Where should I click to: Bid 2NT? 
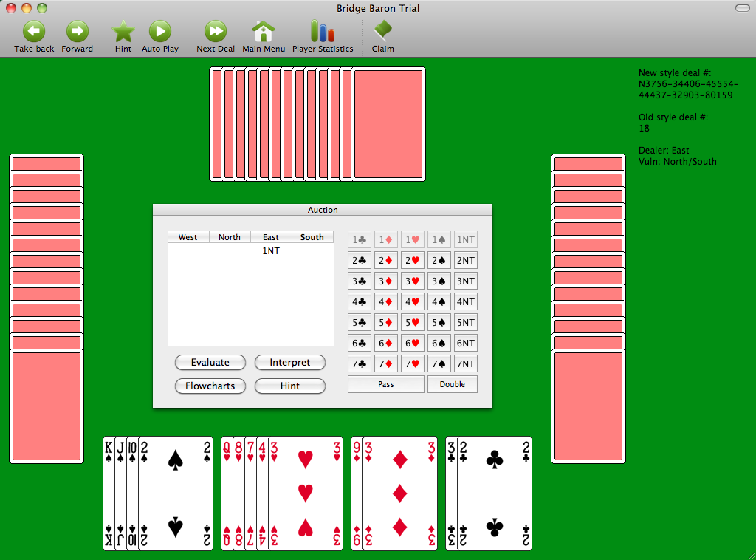point(466,261)
